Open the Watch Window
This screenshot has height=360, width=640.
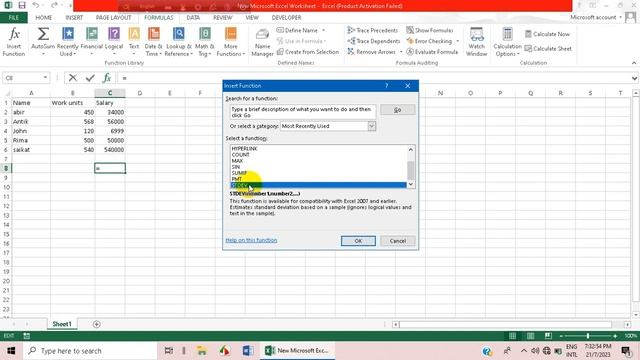coord(476,42)
